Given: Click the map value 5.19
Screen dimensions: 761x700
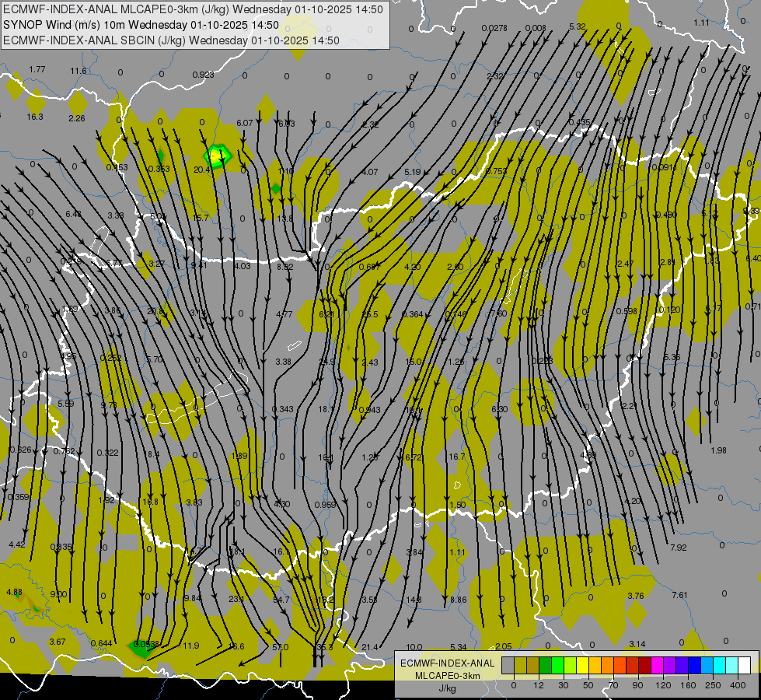Looking at the screenshot, I should click(x=413, y=172).
